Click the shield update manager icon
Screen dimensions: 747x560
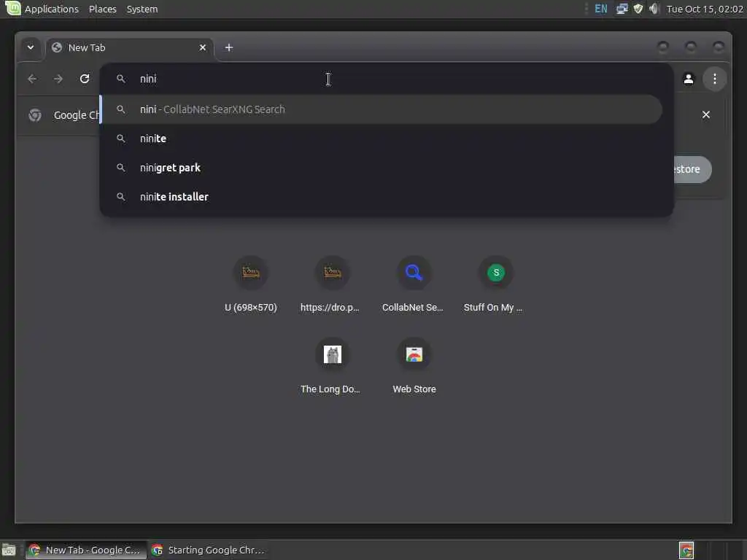click(638, 9)
